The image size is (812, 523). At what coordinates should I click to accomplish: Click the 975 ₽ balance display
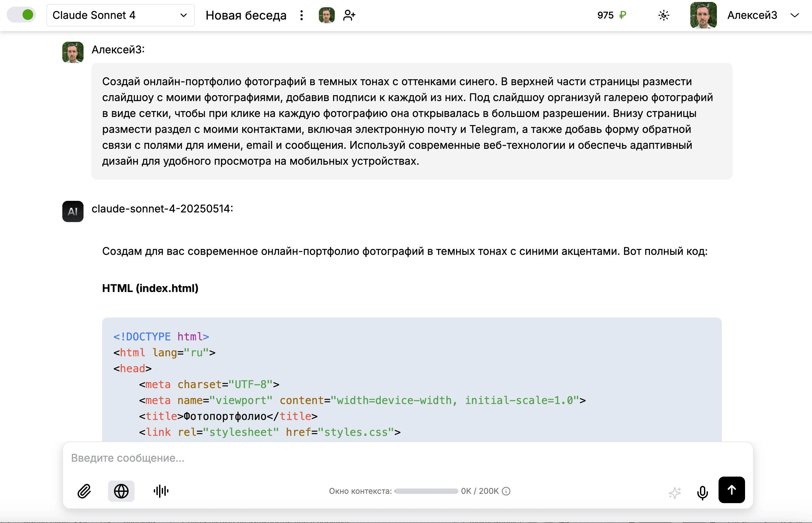[610, 15]
